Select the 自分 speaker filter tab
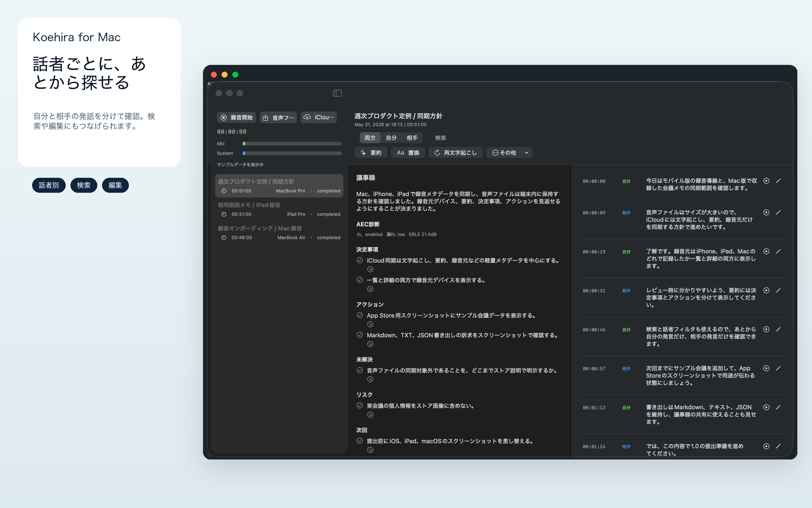 pyautogui.click(x=391, y=138)
